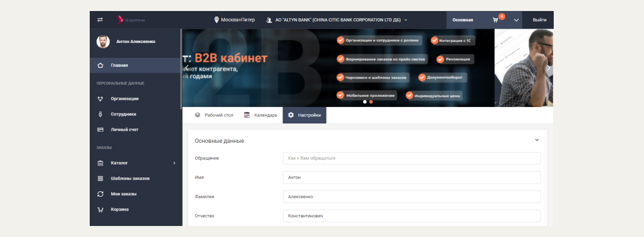The height and width of the screenshot is (237, 644).
Task: Open Корзина in the sidebar
Action: [x=135, y=209]
